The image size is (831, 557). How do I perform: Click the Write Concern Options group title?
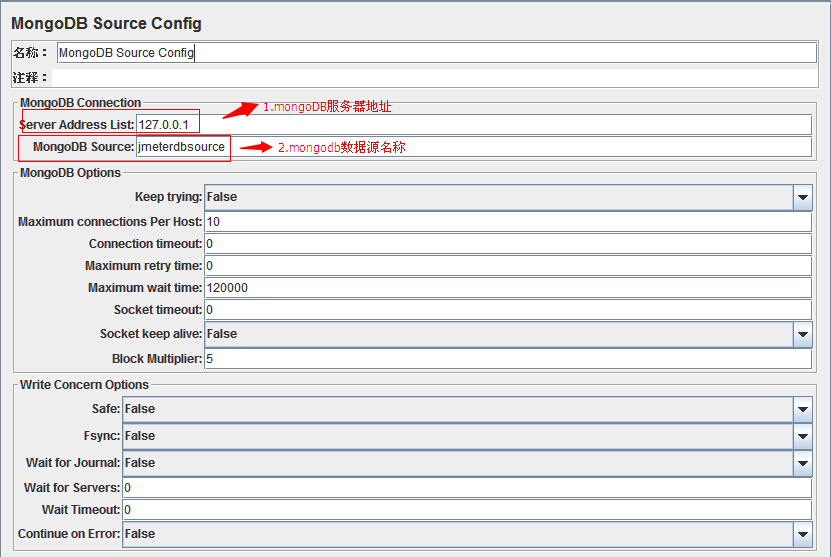84,385
